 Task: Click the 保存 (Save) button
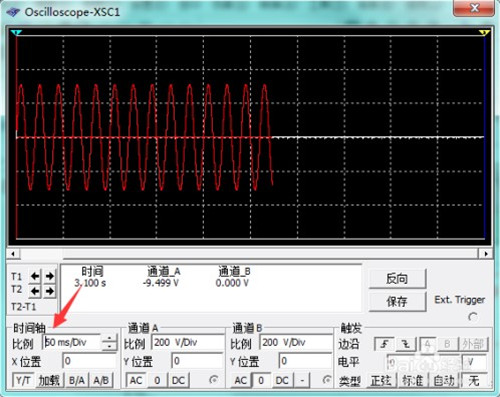pos(397,302)
